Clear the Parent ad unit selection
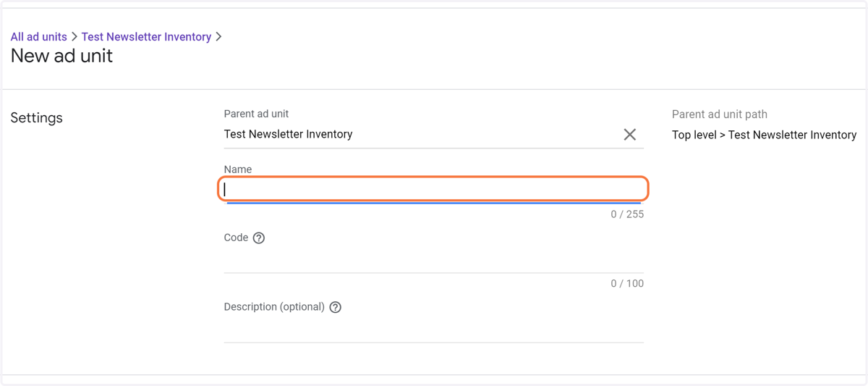The width and height of the screenshot is (868, 386). coord(630,134)
